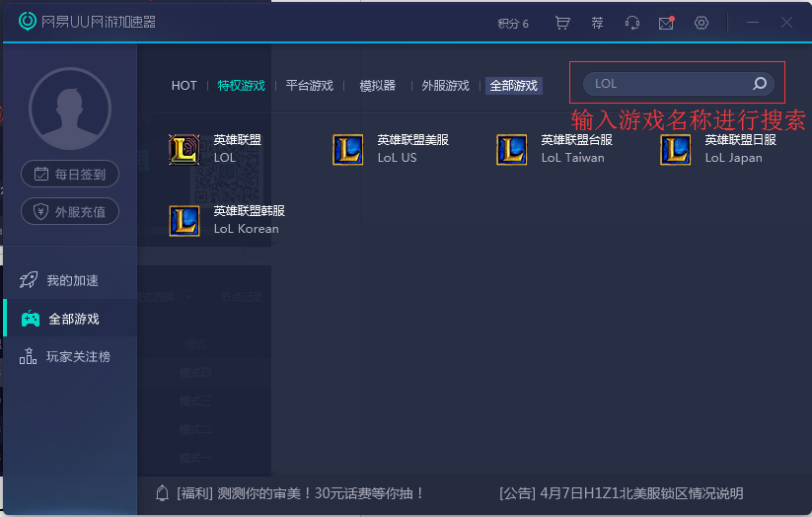The image size is (812, 517).
Task: Click the search magnifier icon
Action: [x=760, y=84]
